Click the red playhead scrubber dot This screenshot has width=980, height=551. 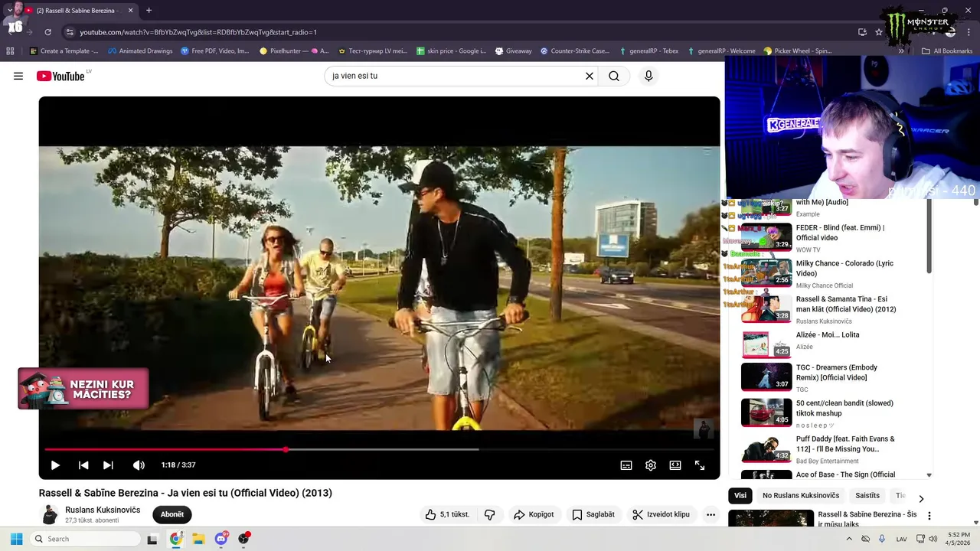(x=286, y=449)
